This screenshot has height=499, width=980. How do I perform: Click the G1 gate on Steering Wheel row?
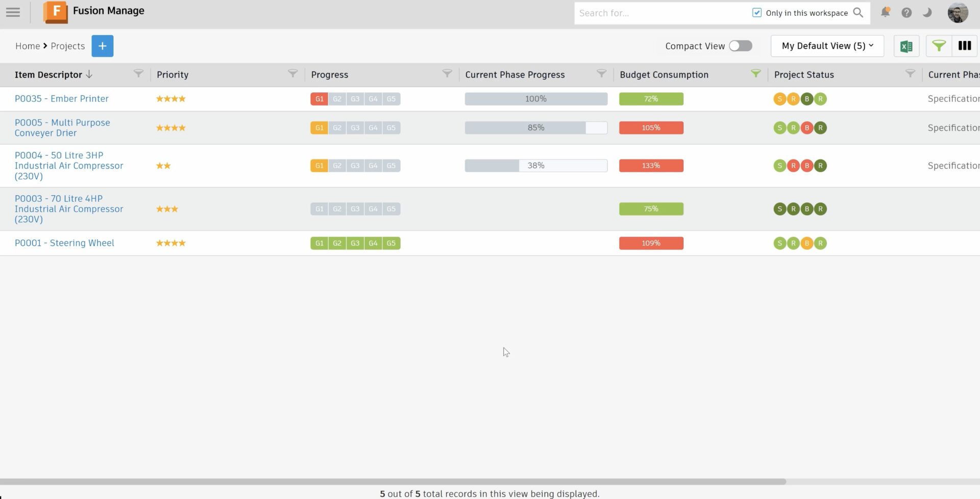pos(319,243)
